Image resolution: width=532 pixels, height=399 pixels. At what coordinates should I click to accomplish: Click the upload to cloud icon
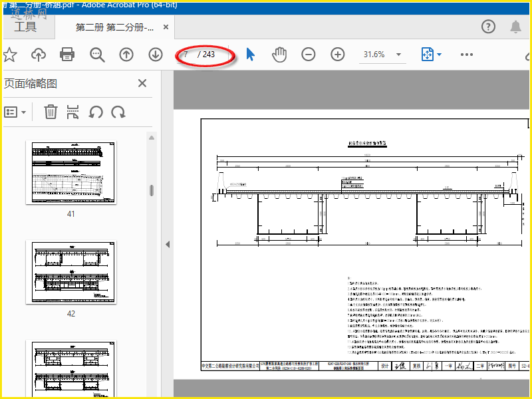click(39, 55)
